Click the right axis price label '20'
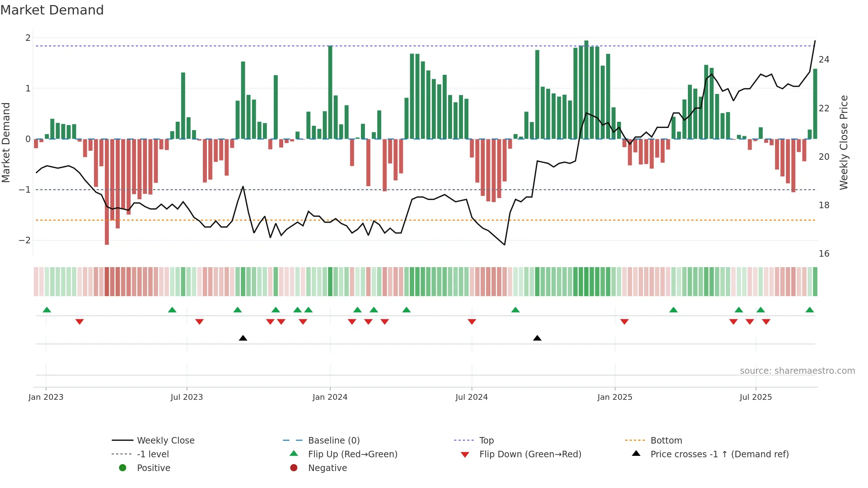The height and width of the screenshot is (488, 868). click(x=824, y=157)
